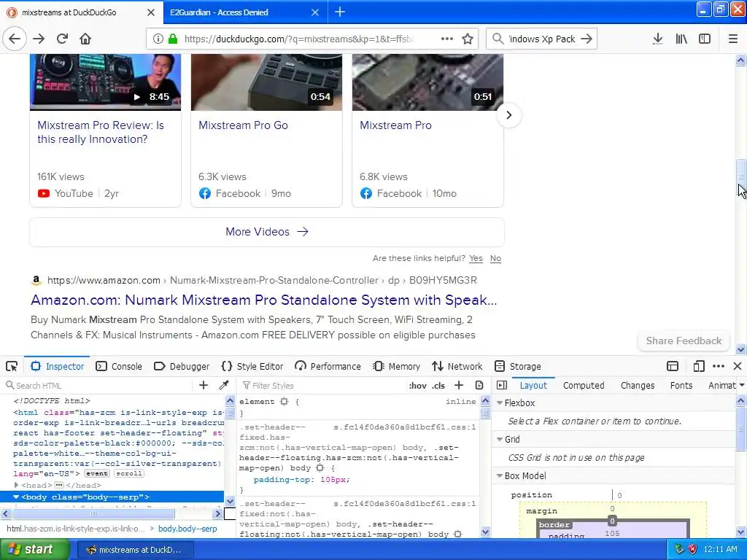The height and width of the screenshot is (560, 747).
Task: Switch to the Console panel
Action: (119, 366)
